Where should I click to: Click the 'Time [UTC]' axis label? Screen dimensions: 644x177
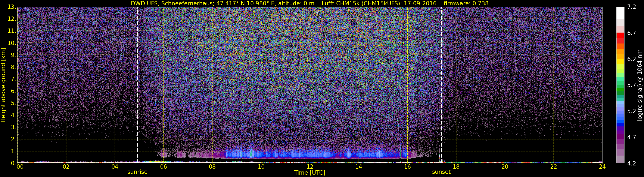coord(310,173)
